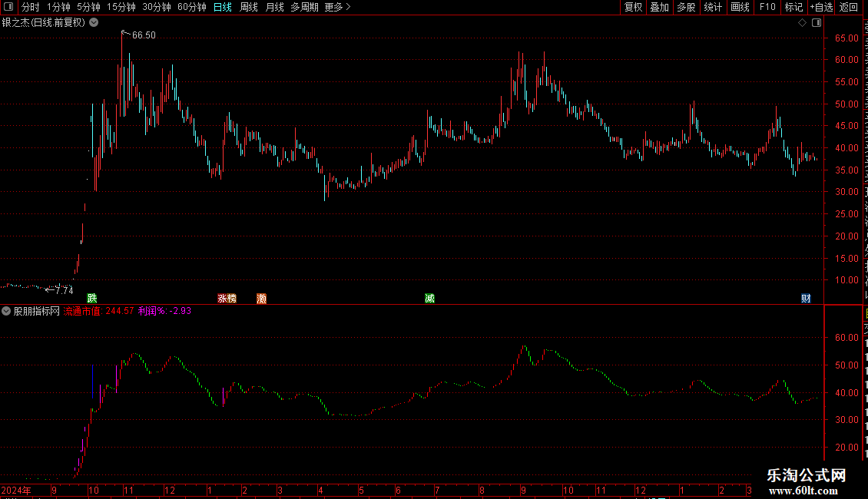The image size is (868, 499).
Task: Add stock via +自选 button
Action: click(821, 7)
